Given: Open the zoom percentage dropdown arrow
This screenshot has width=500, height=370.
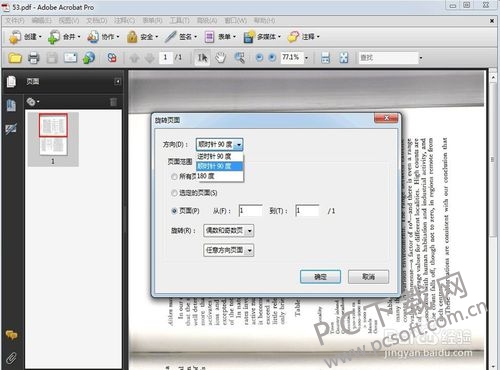Looking at the screenshot, I should [x=306, y=58].
